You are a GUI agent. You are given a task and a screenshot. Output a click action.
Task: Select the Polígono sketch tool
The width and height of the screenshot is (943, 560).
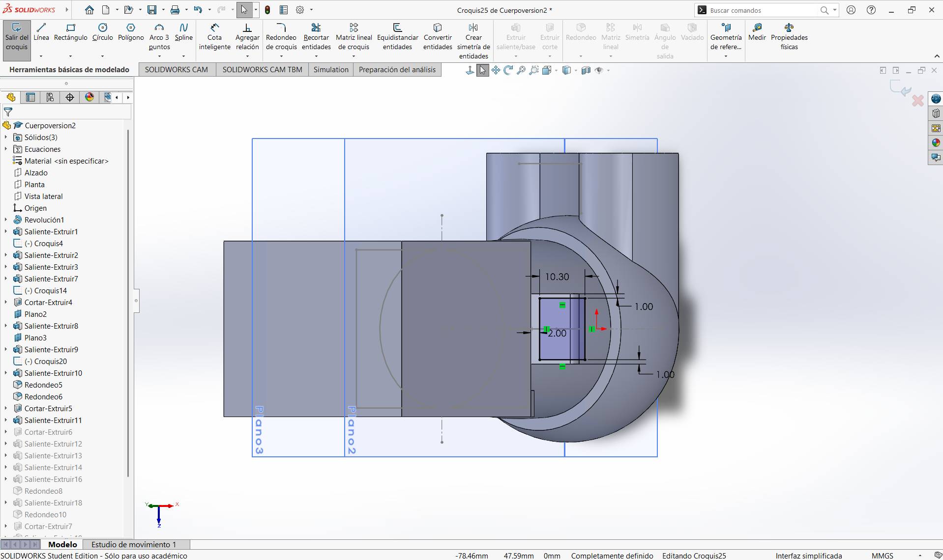(x=131, y=32)
